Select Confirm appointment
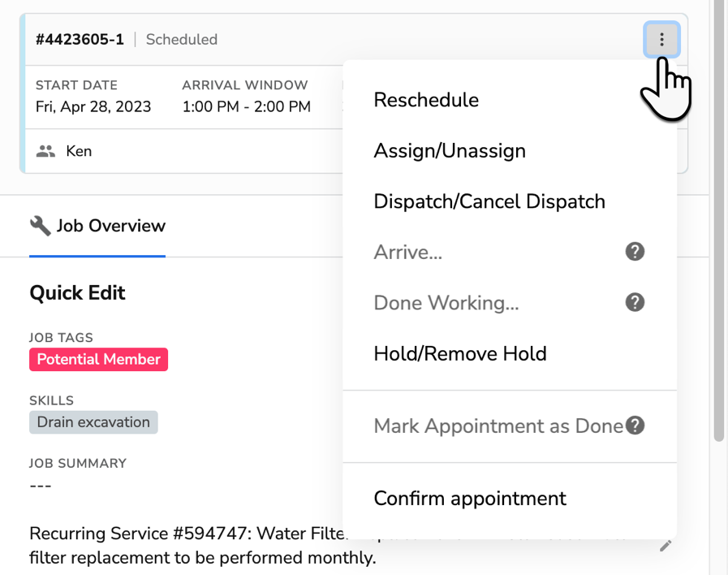The image size is (728, 575). [x=470, y=499]
